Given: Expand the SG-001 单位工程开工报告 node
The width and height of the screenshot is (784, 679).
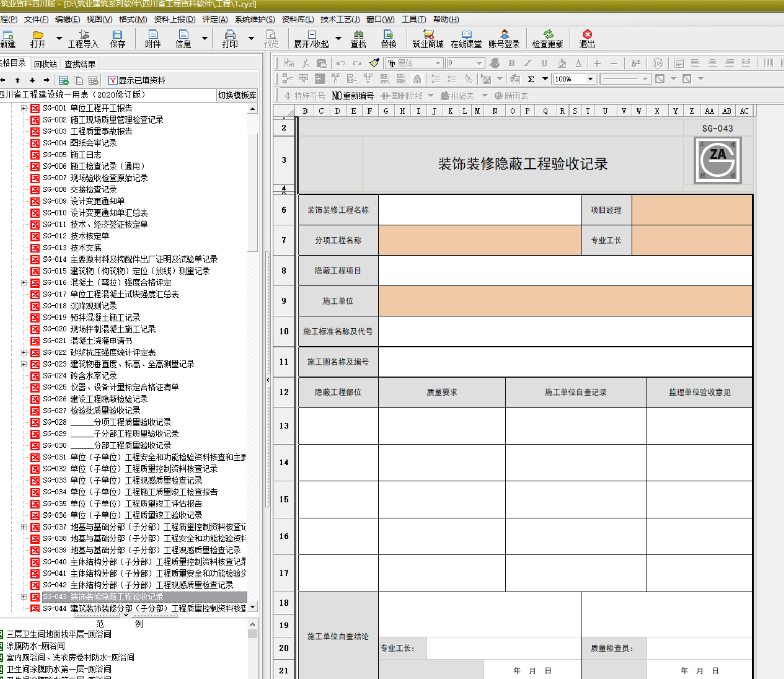Looking at the screenshot, I should (x=24, y=108).
